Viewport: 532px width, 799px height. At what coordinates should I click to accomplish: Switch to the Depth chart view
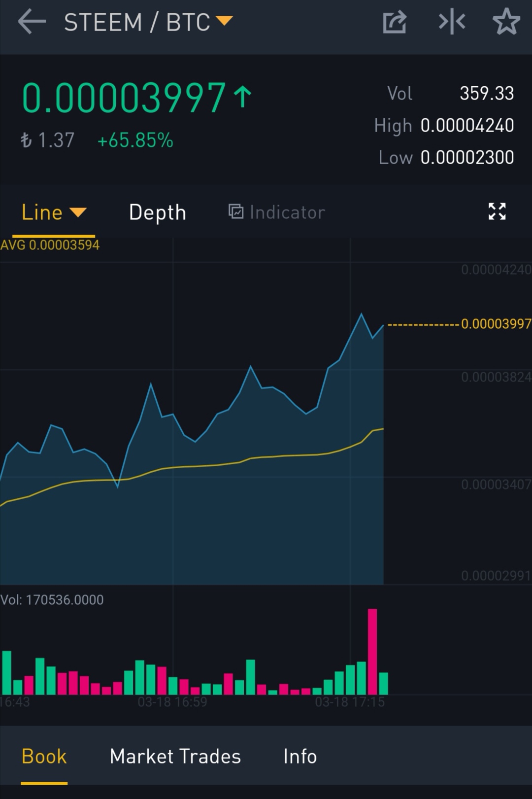pyautogui.click(x=157, y=212)
